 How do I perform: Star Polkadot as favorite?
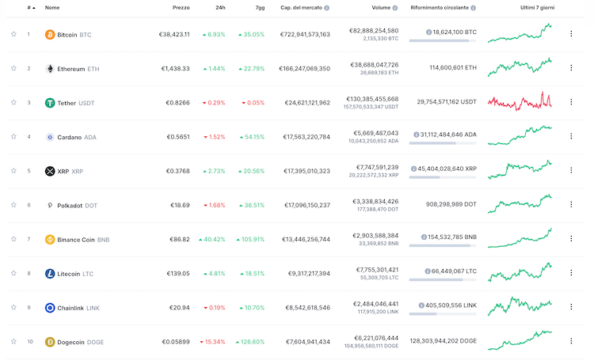[13, 205]
